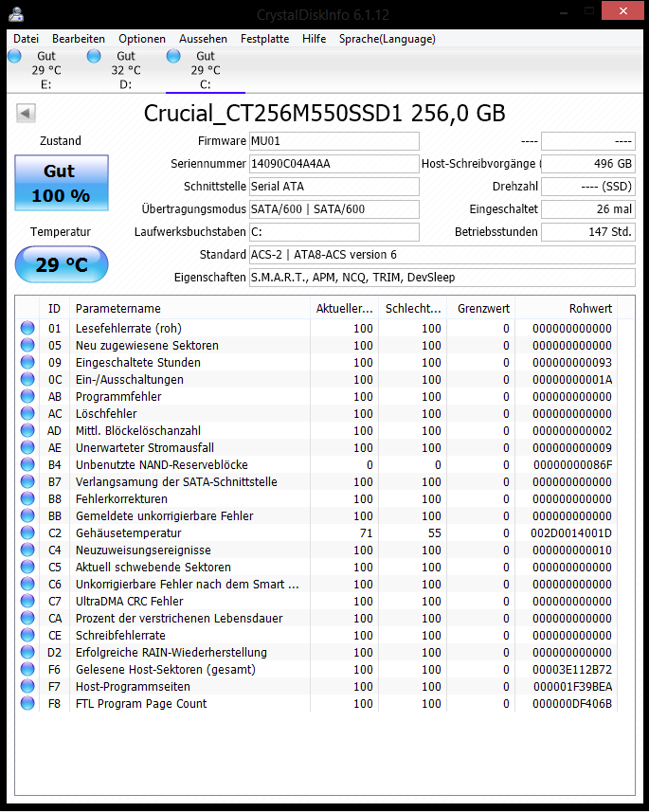Click status orb for Gehäusetemperatur row
Image resolution: width=649 pixels, height=812 pixels.
point(27,532)
